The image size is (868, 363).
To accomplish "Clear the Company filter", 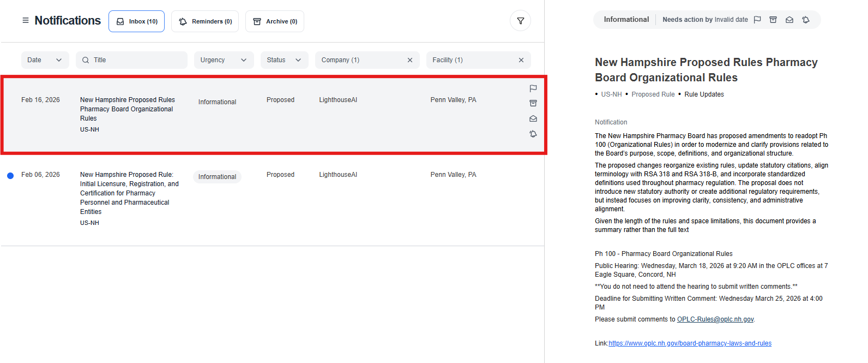I will 410,60.
